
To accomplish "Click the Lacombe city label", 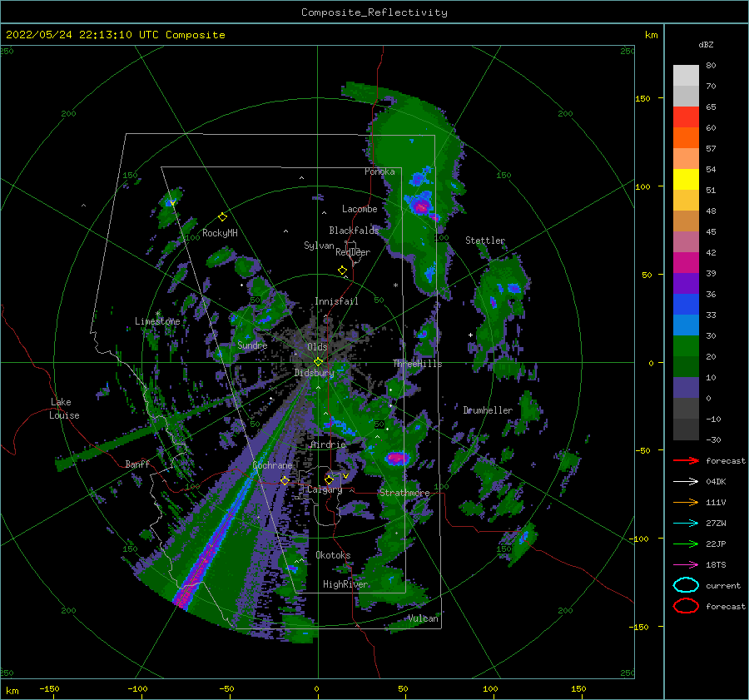I will [360, 209].
